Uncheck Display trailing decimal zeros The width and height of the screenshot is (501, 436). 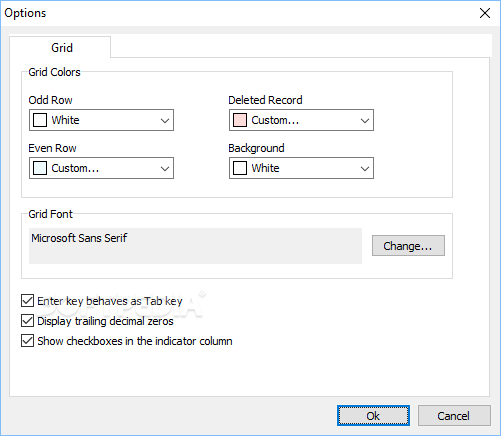[27, 321]
